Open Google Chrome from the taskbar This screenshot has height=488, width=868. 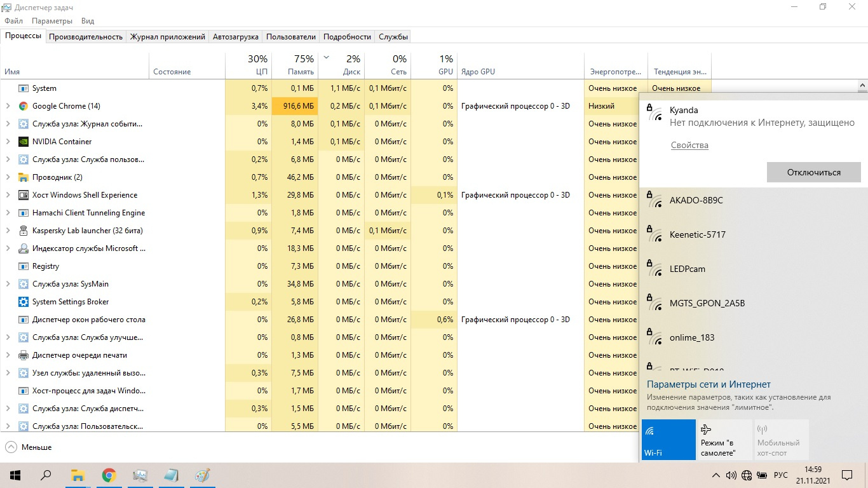pos(109,475)
